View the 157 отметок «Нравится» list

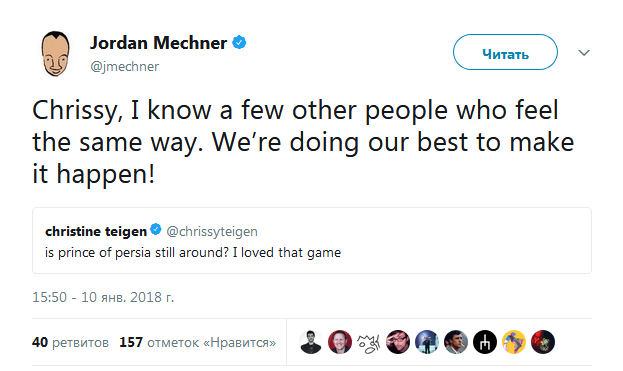197,342
